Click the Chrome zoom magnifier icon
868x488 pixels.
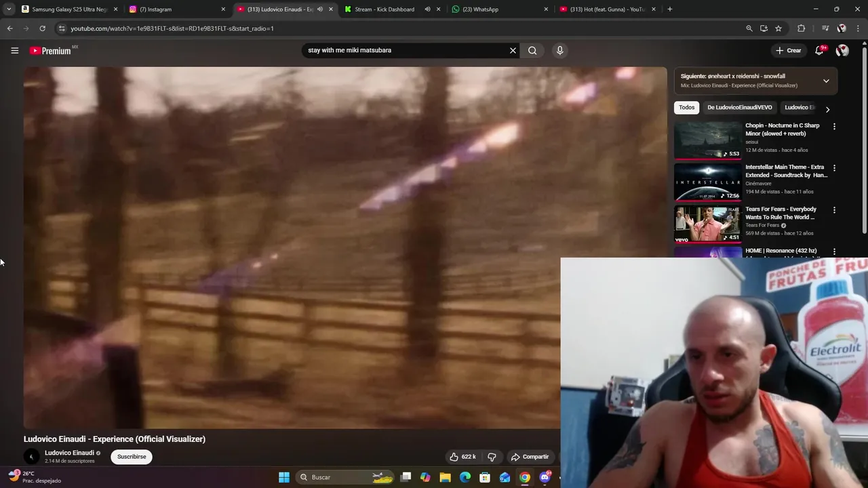tap(749, 28)
